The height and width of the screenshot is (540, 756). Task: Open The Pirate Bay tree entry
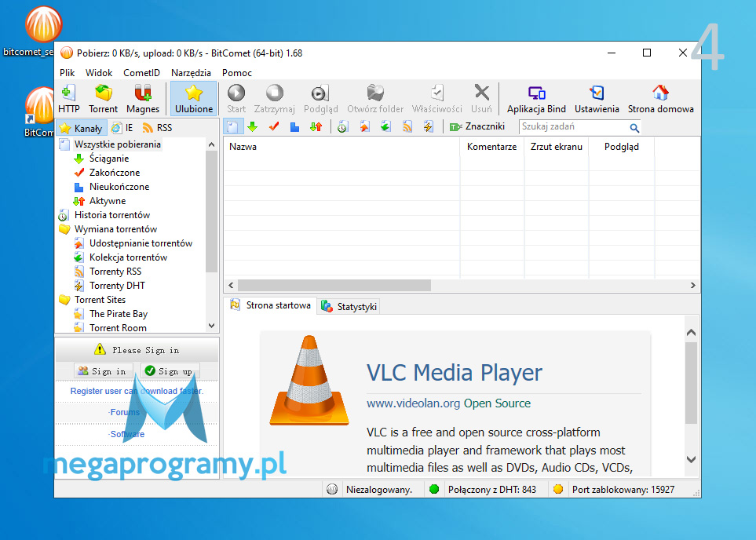(x=119, y=314)
